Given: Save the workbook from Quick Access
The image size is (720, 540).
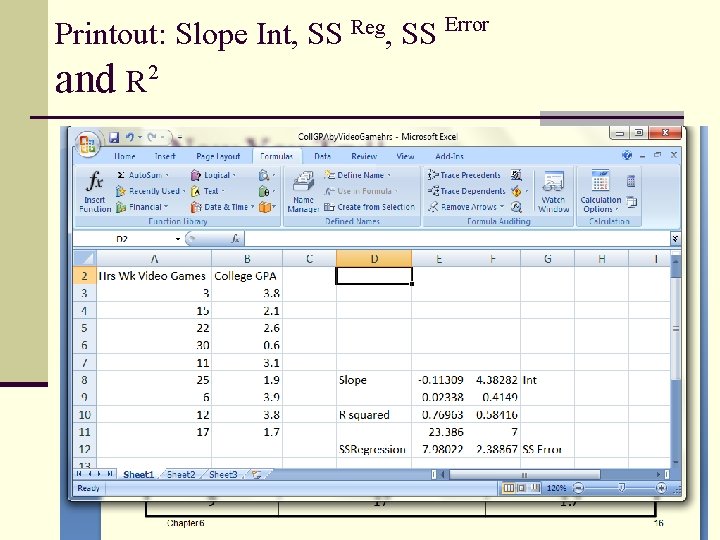Looking at the screenshot, I should [x=114, y=137].
